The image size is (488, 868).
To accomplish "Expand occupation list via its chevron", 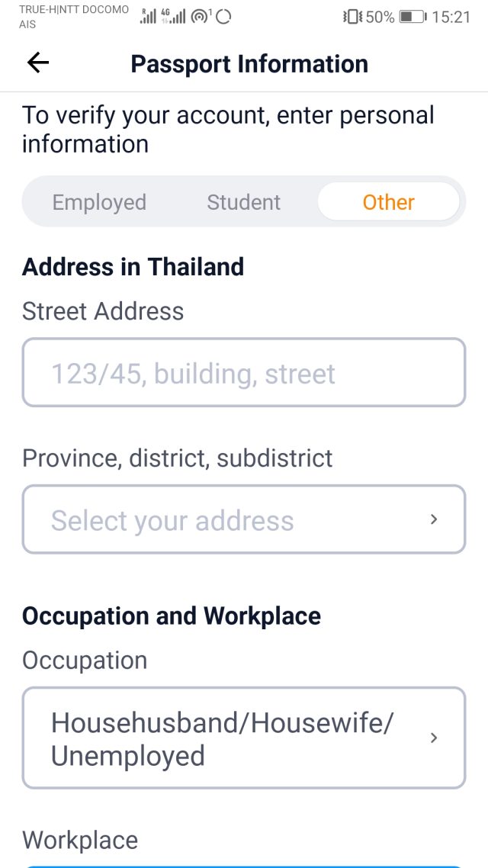I will 434,738.
